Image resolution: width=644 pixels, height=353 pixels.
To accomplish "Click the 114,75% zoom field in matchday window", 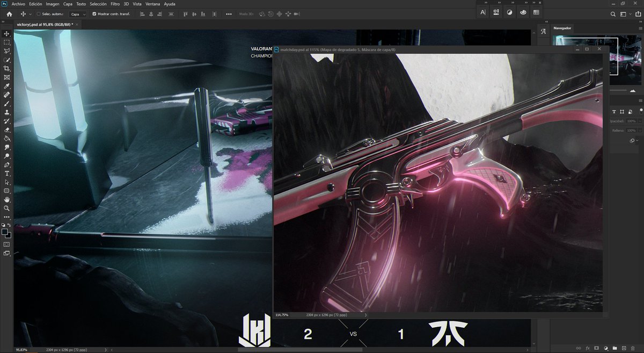I will (x=282, y=315).
